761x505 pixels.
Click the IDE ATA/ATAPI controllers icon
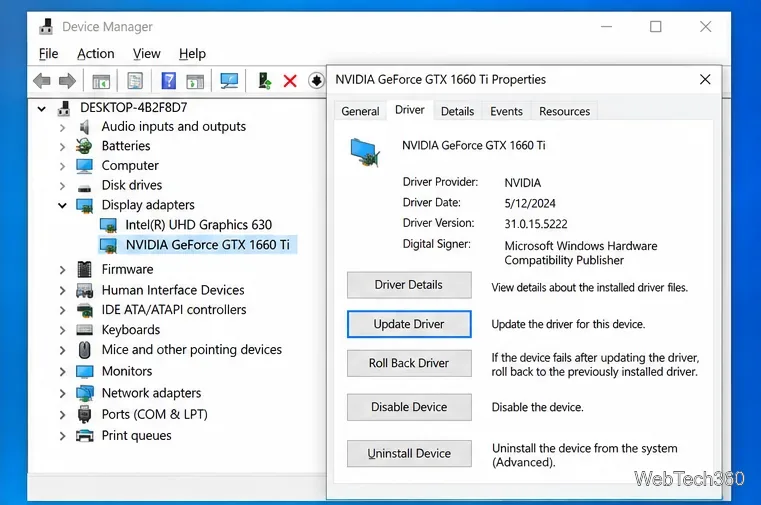(84, 310)
